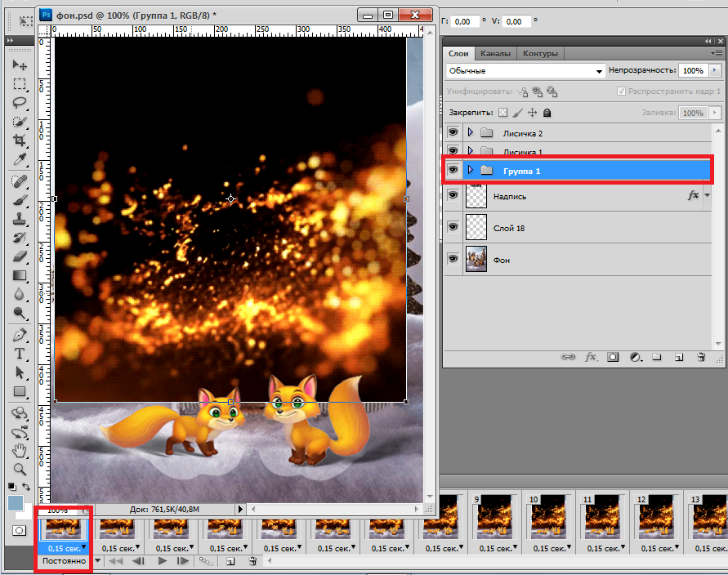
Task: Toggle lock all padlock
Action: click(x=547, y=113)
